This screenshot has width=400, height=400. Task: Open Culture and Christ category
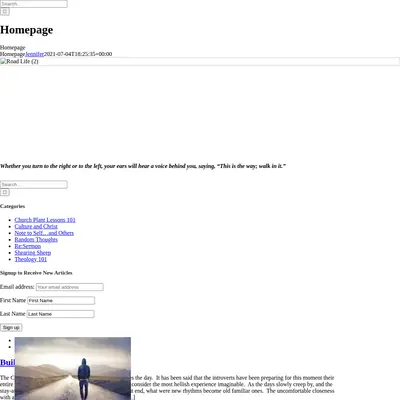(36, 226)
